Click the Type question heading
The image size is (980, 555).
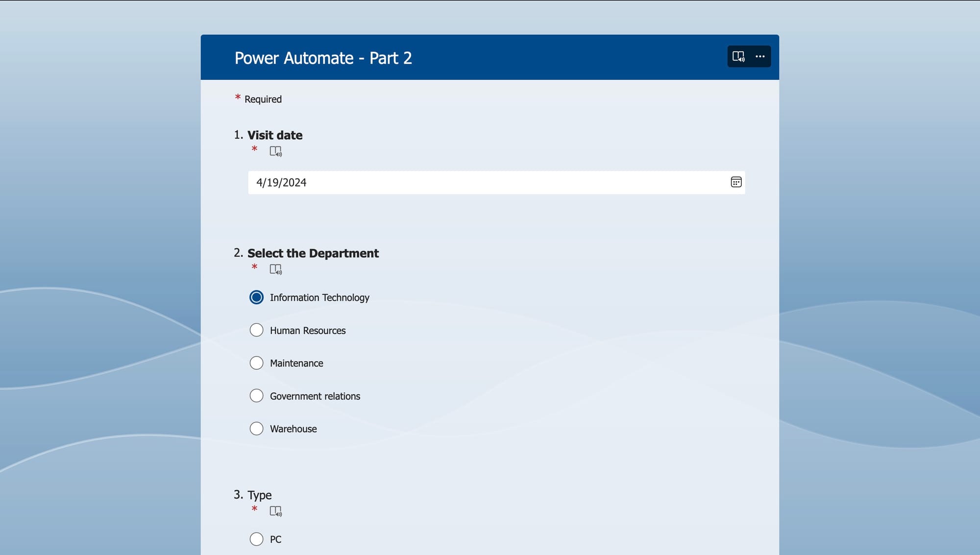(259, 495)
